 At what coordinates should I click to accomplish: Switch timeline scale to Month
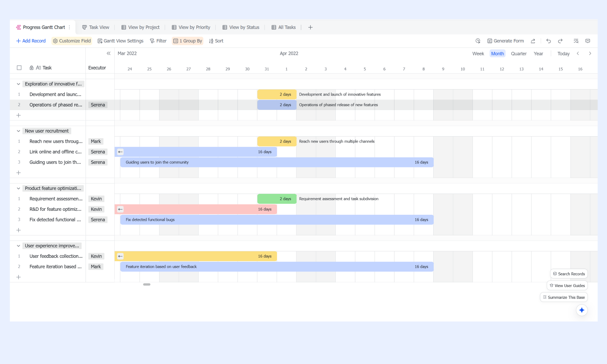(497, 53)
